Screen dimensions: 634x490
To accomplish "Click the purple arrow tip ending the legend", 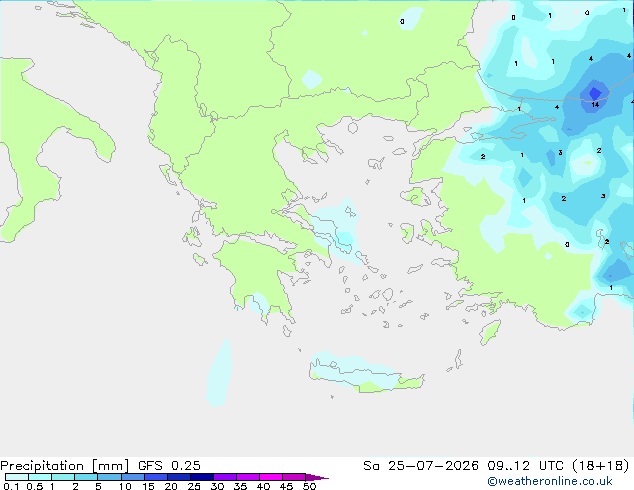I will point(317,477).
